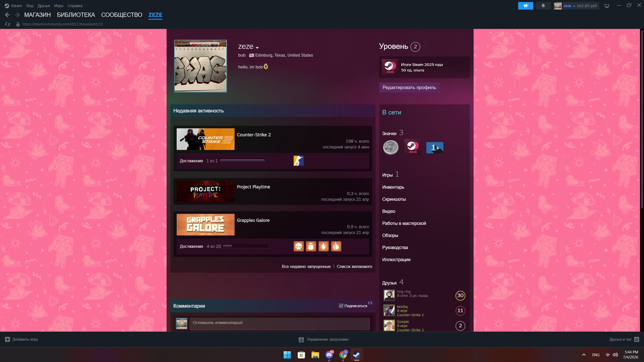Open Все недавно запущенные link
Viewport: 644px width, 362px height.
coord(306,266)
